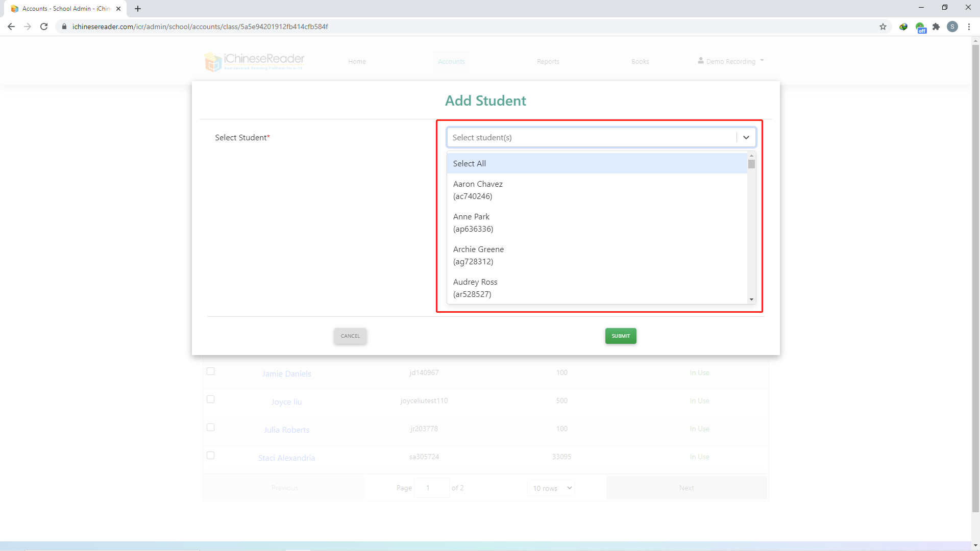This screenshot has width=980, height=551.
Task: Open a new browser tab
Action: click(x=138, y=9)
